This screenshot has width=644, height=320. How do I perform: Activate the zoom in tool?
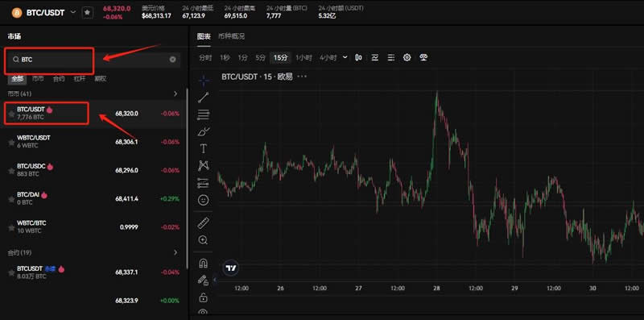[x=204, y=239]
